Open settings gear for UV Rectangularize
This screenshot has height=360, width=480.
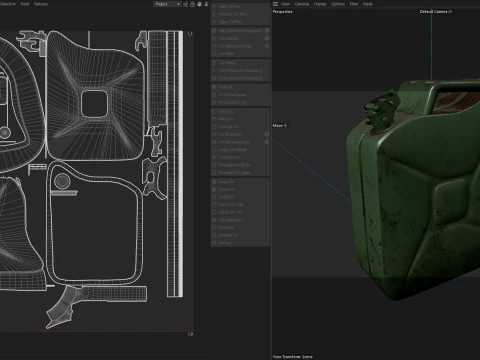(x=267, y=142)
